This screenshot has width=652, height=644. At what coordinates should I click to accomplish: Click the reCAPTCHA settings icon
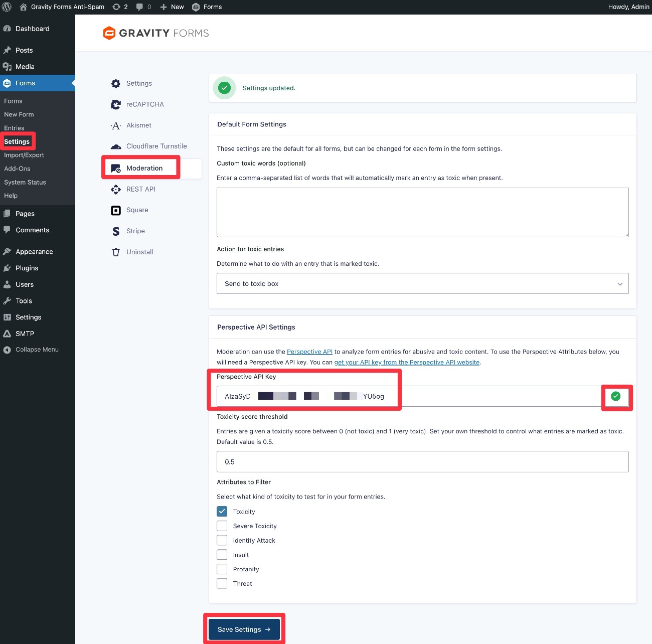click(x=116, y=104)
